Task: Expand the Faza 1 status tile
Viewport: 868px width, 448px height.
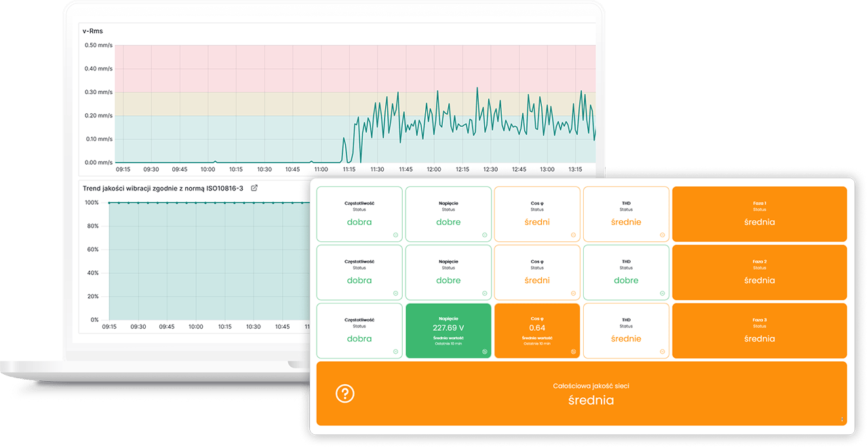Action: coord(759,214)
